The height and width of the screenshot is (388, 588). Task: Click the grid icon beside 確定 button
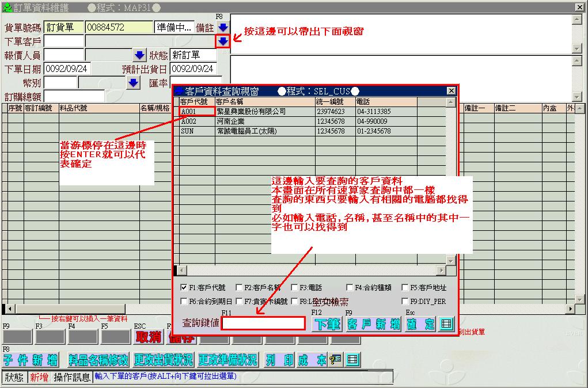[x=446, y=324]
